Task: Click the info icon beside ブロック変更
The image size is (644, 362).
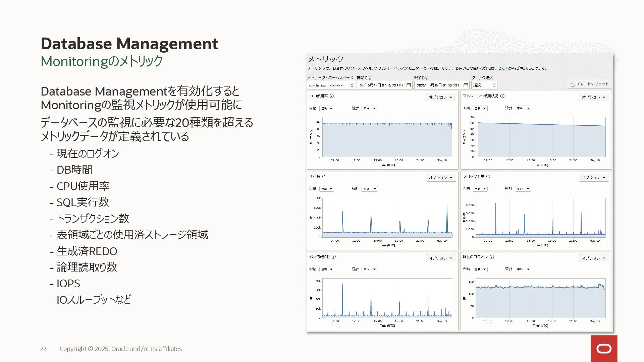Action: click(x=488, y=176)
